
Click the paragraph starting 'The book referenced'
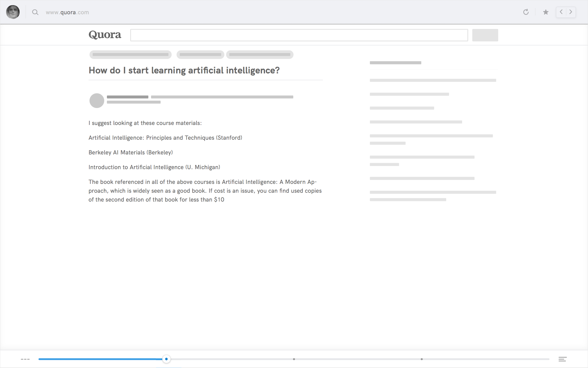[205, 191]
